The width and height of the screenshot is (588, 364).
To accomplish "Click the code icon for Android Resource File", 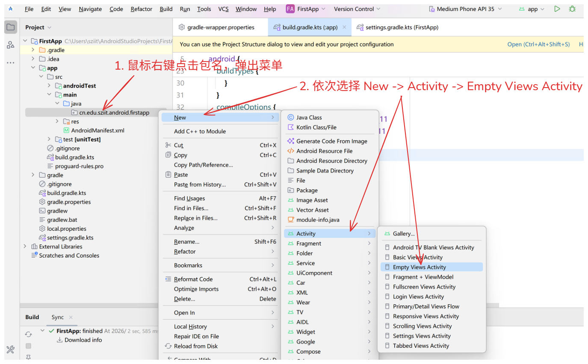I will 291,151.
